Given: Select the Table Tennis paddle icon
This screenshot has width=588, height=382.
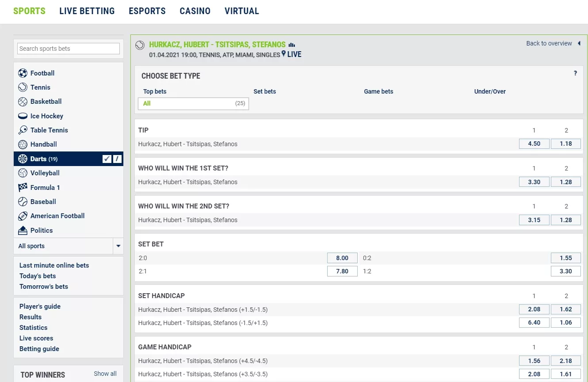Looking at the screenshot, I should 23,130.
